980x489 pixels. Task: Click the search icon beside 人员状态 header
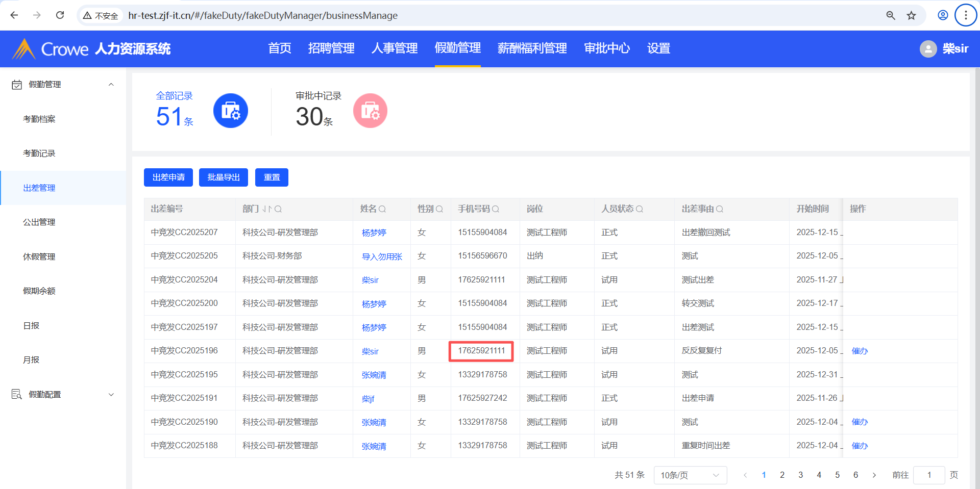(x=640, y=209)
